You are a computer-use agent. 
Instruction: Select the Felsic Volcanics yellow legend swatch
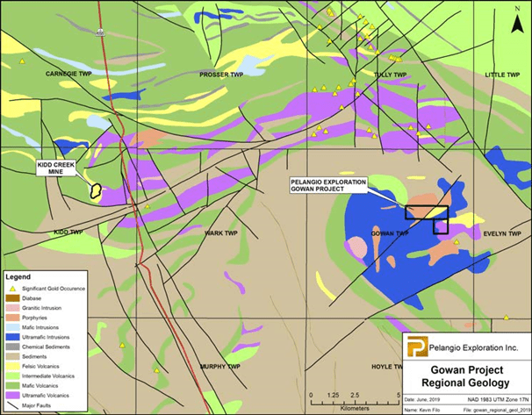click(x=12, y=365)
